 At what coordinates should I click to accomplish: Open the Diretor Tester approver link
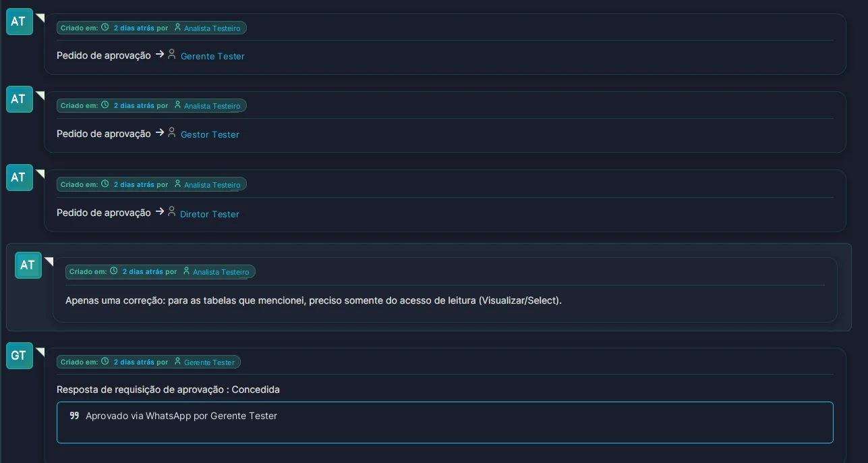click(210, 214)
